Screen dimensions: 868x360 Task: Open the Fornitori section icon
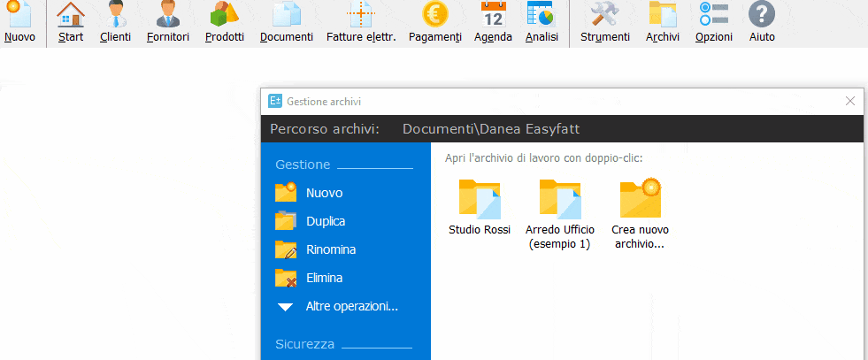coord(168,14)
